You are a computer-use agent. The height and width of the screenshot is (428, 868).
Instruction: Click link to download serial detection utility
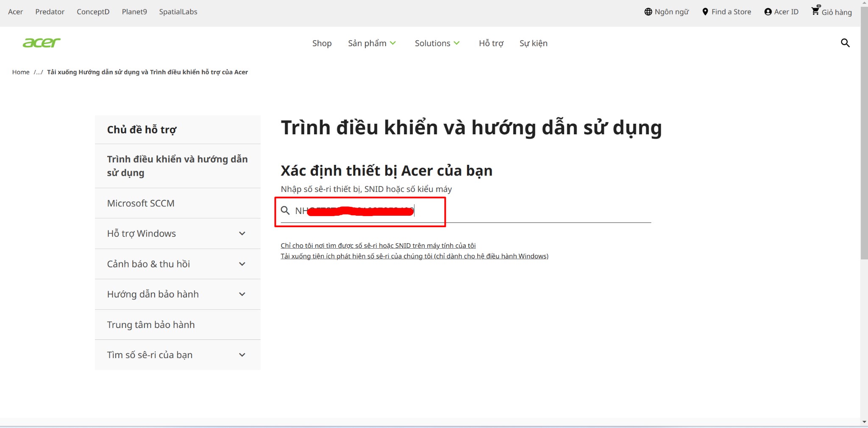pyautogui.click(x=414, y=256)
